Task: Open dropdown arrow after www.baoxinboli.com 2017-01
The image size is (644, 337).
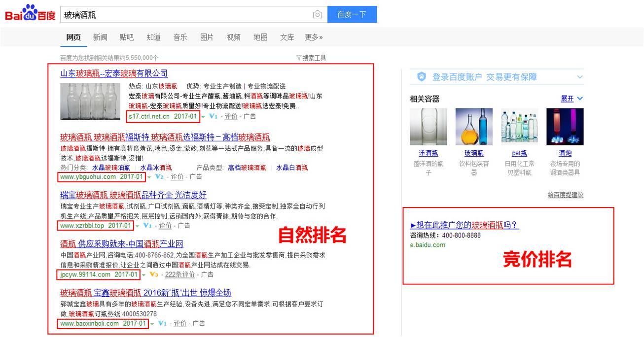Action: [x=152, y=324]
